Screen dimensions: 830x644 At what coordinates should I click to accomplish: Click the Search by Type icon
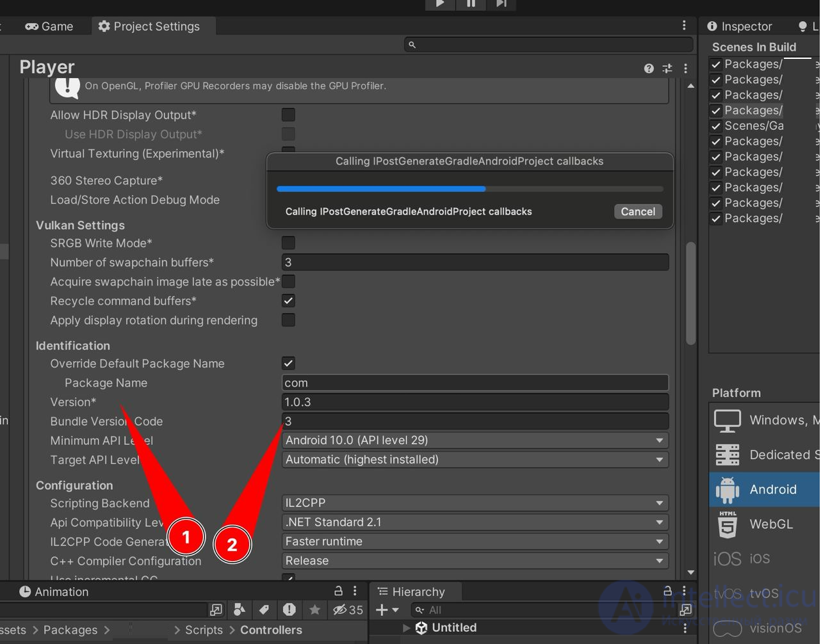pos(240,609)
